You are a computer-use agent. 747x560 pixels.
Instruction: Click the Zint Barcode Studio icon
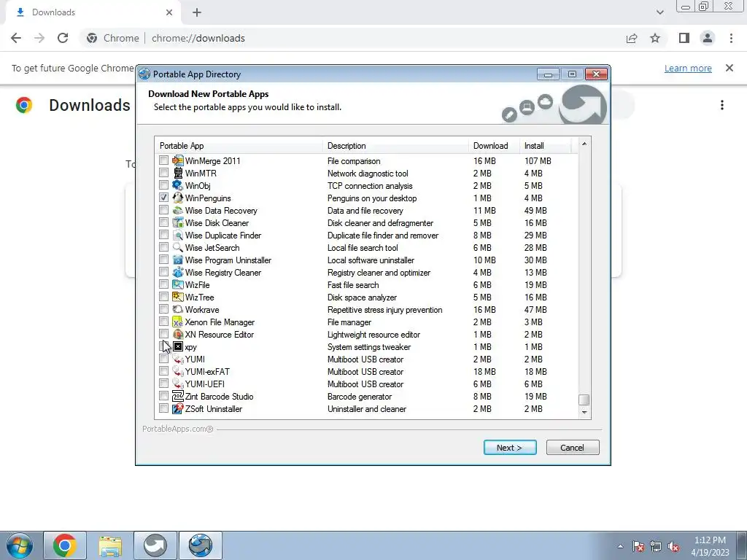pos(178,396)
